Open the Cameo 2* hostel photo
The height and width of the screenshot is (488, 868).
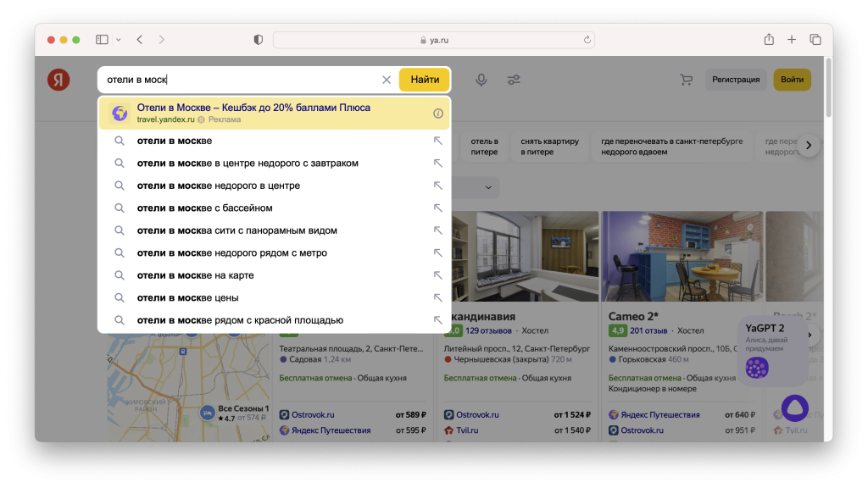(x=682, y=256)
